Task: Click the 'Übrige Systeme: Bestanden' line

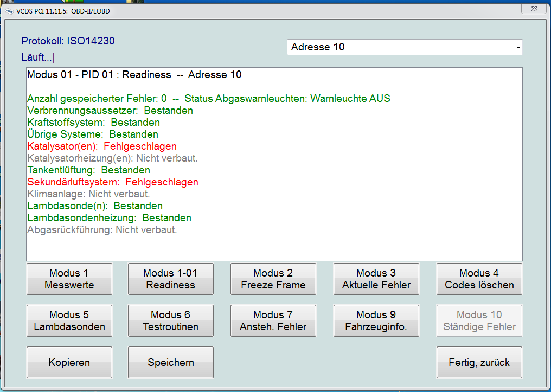Action: tap(93, 134)
